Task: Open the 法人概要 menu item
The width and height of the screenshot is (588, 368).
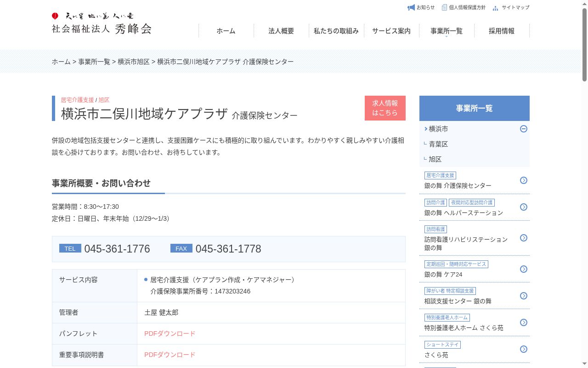Action: [x=281, y=31]
